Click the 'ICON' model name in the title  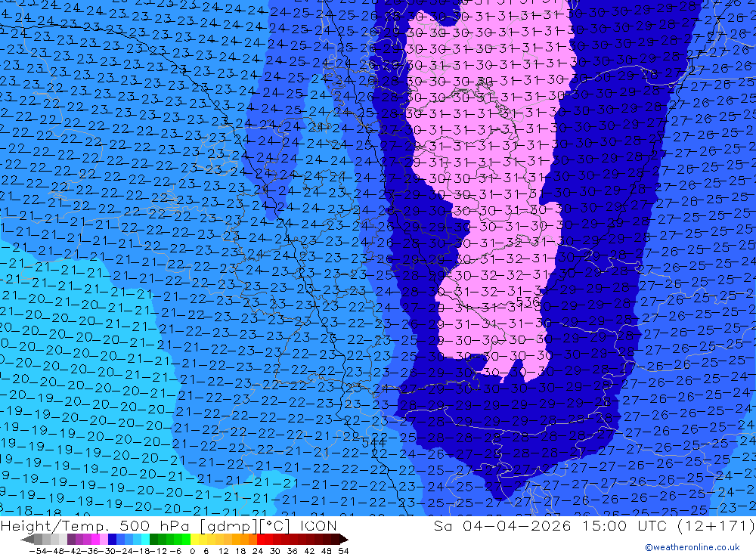pos(319,526)
